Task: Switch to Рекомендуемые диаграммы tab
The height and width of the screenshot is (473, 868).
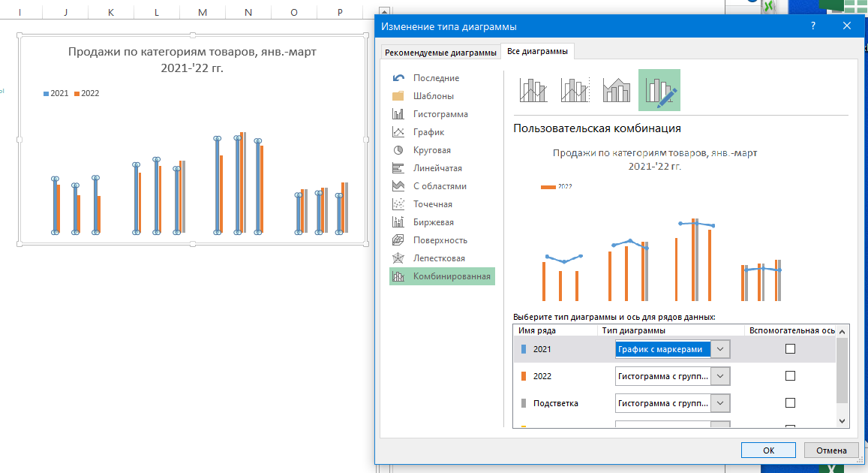Action: 440,53
